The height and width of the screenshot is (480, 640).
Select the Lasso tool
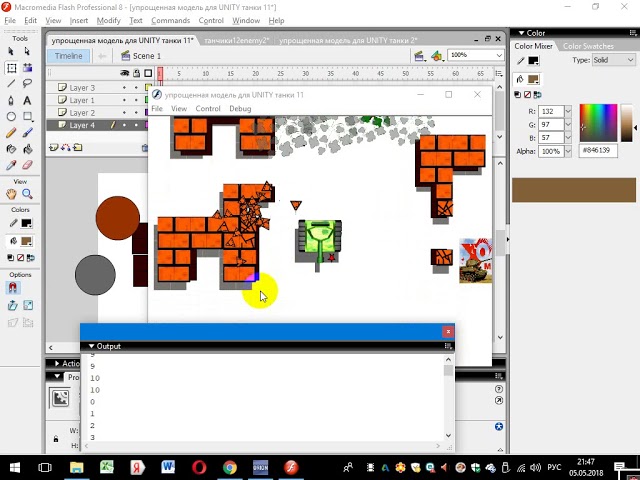[27, 84]
